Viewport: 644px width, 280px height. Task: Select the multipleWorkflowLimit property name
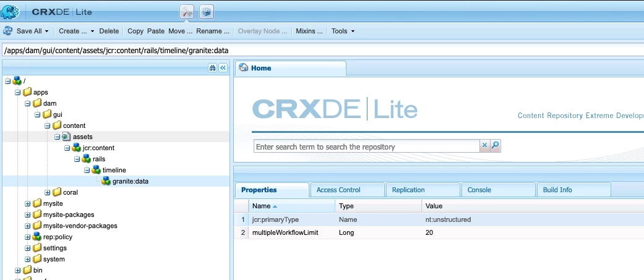(x=285, y=233)
